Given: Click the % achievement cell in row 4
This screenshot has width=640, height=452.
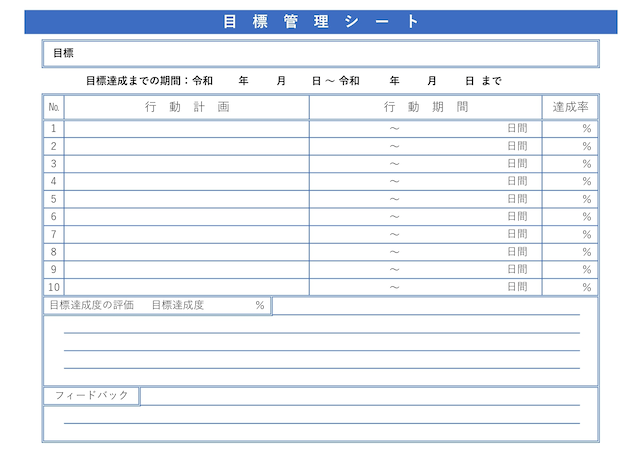Looking at the screenshot, I should pyautogui.click(x=570, y=181).
